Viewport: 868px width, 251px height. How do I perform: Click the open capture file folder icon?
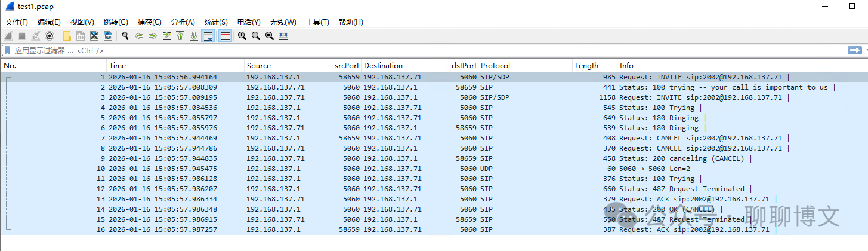67,36
